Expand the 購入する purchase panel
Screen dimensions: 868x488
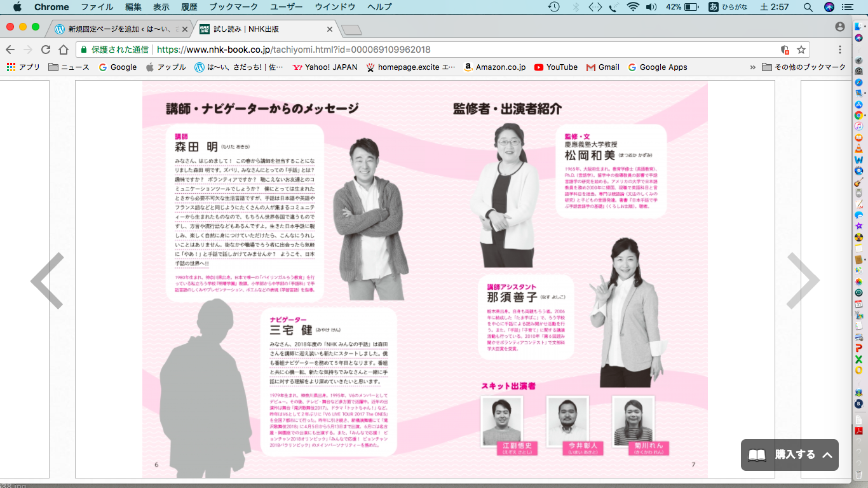(x=790, y=455)
